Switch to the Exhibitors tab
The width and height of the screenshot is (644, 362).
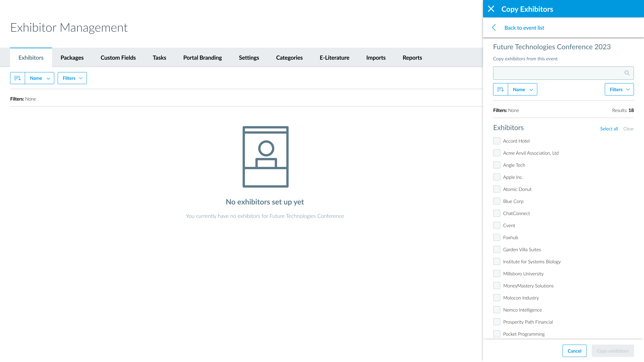[x=31, y=57]
